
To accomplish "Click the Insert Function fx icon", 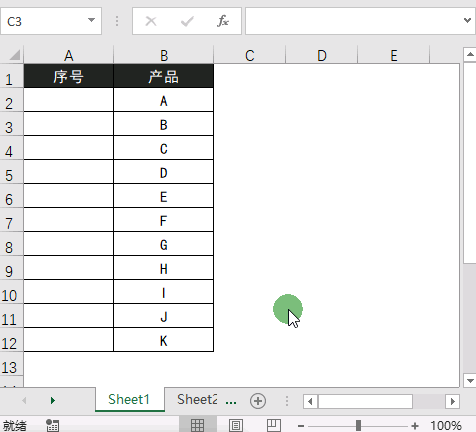I will pos(223,21).
